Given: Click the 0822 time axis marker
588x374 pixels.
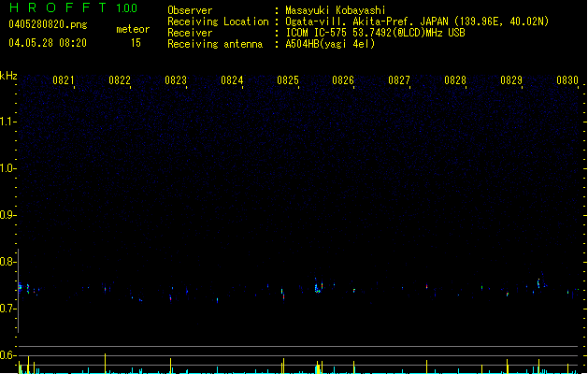Looking at the screenshot, I should tap(120, 79).
